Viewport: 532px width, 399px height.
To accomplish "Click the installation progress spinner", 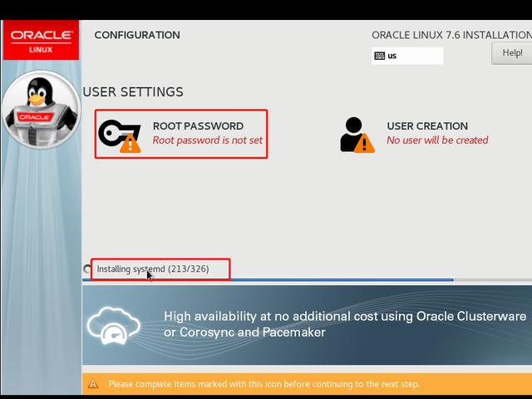I will [87, 269].
